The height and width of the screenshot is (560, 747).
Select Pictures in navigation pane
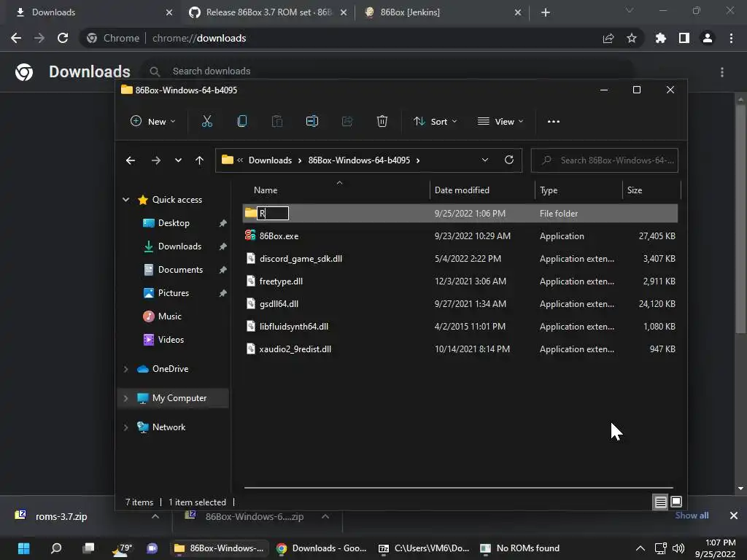pyautogui.click(x=174, y=293)
